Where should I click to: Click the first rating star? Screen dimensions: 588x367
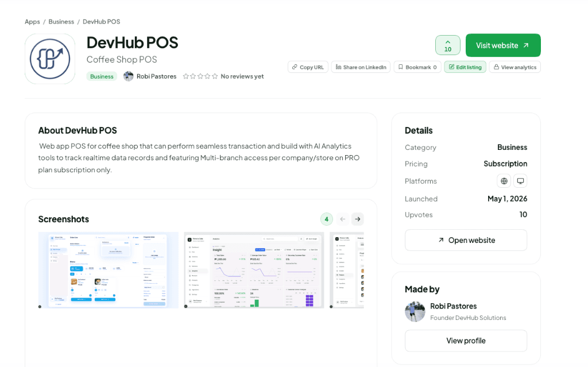pyautogui.click(x=185, y=76)
